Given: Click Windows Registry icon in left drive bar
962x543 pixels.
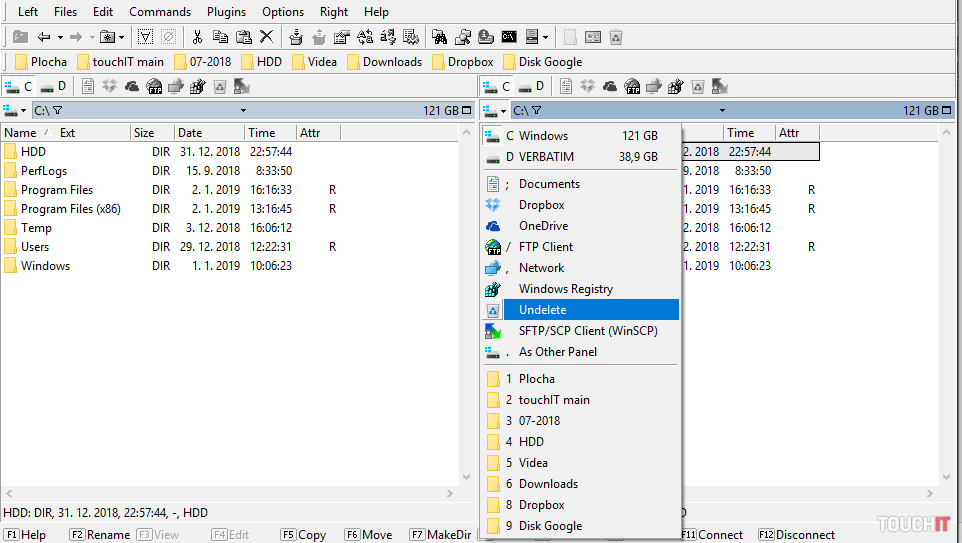Looking at the screenshot, I should [197, 86].
